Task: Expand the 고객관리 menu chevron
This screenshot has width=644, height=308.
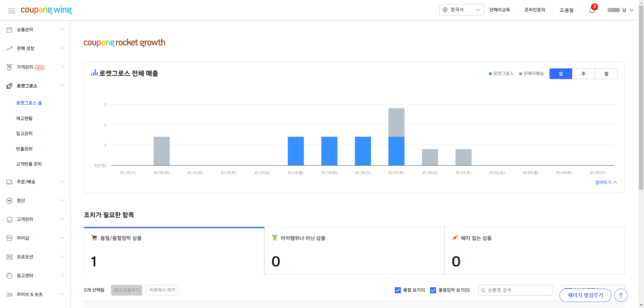Action: [x=62, y=219]
